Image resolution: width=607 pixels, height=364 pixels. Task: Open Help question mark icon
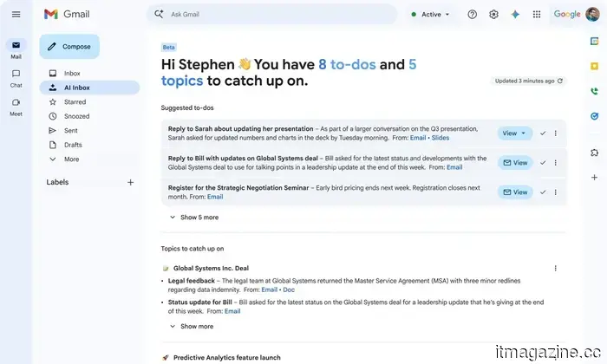click(472, 15)
